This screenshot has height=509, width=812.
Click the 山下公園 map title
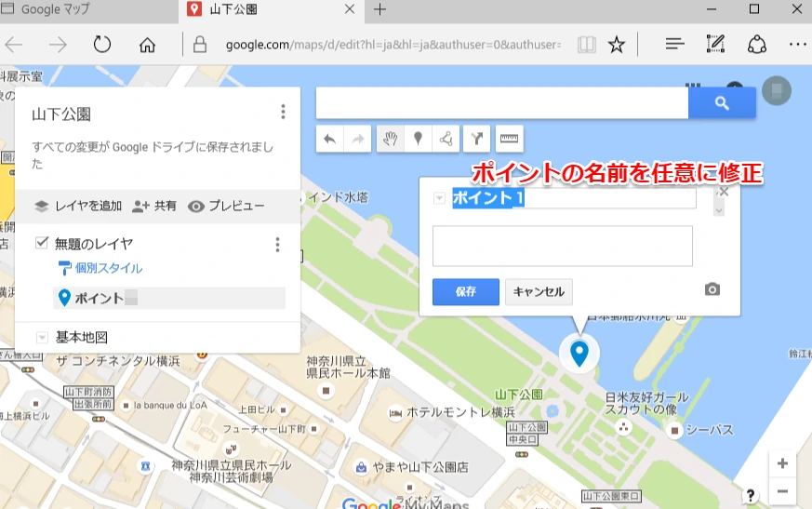click(x=61, y=114)
